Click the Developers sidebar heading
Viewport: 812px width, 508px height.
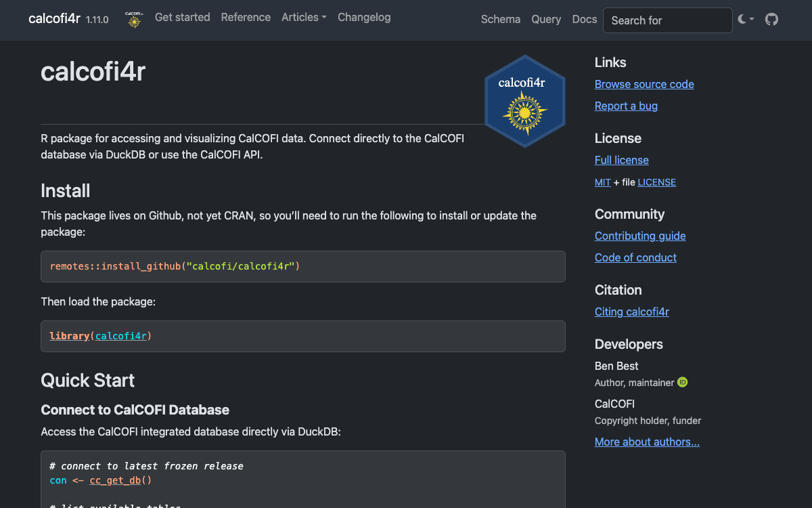[629, 344]
